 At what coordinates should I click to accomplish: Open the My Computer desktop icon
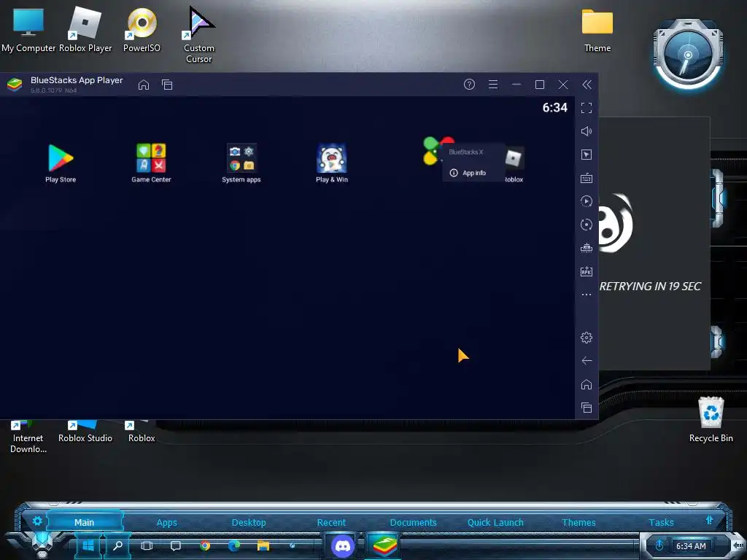pyautogui.click(x=28, y=29)
